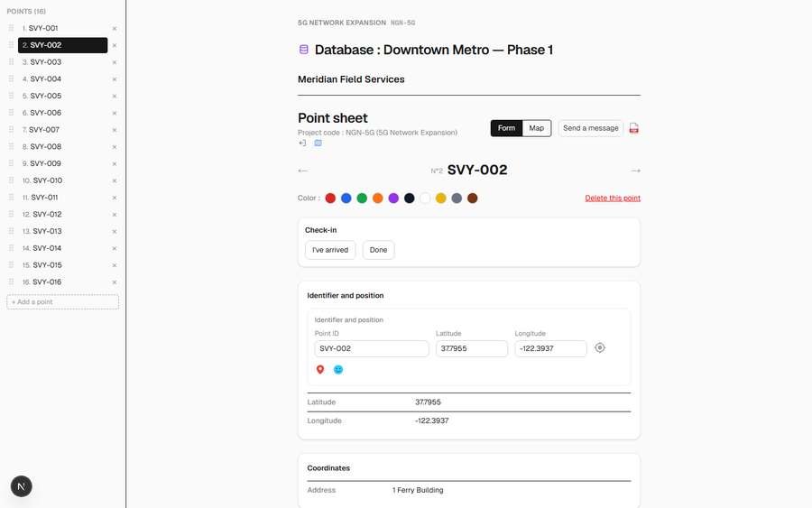Viewport: 812px width, 508px height.
Task: Remove SVY-012 with its X icon
Action: [x=115, y=215]
